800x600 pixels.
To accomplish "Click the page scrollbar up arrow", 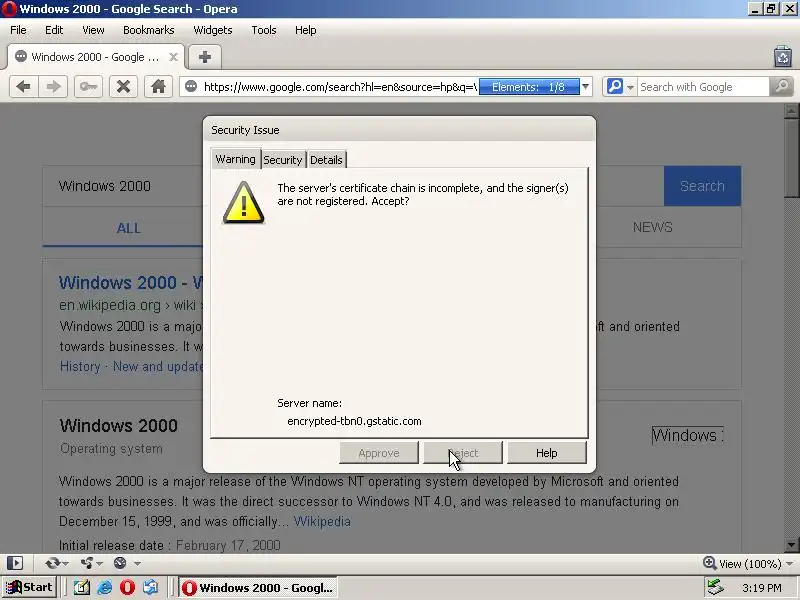I will (x=791, y=111).
